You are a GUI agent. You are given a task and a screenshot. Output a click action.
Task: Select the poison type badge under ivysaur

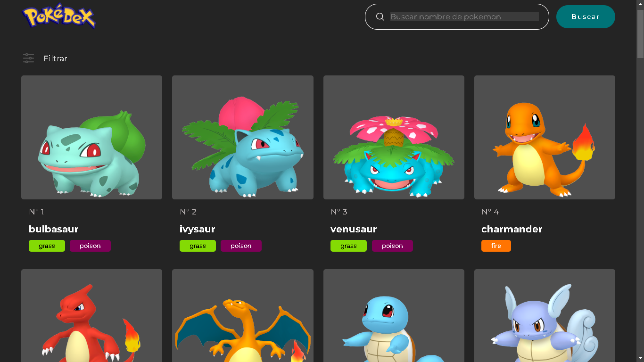241,246
